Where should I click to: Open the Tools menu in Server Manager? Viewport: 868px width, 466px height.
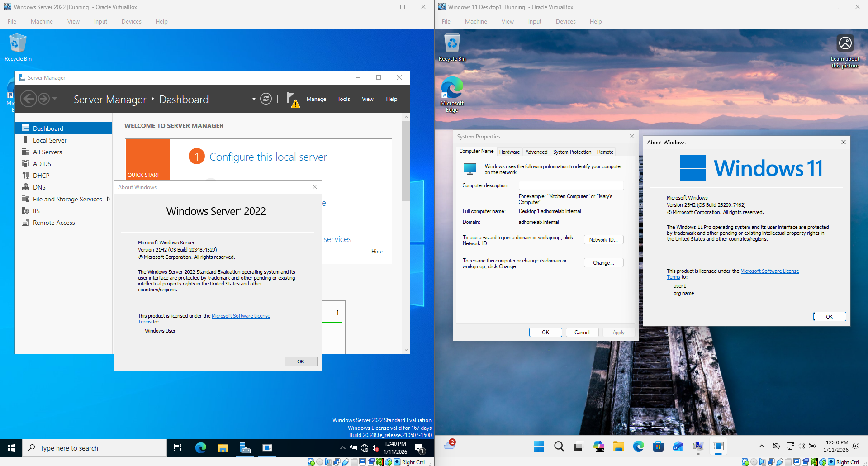coord(343,99)
